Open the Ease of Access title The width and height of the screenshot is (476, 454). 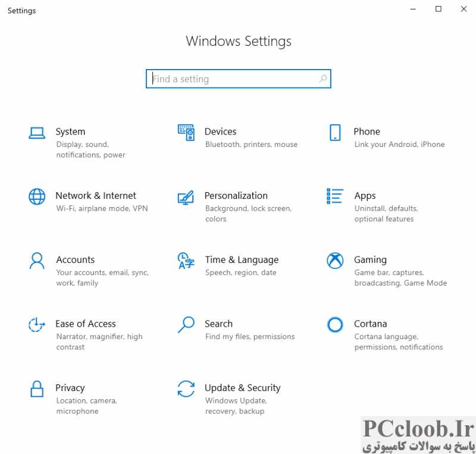86,324
